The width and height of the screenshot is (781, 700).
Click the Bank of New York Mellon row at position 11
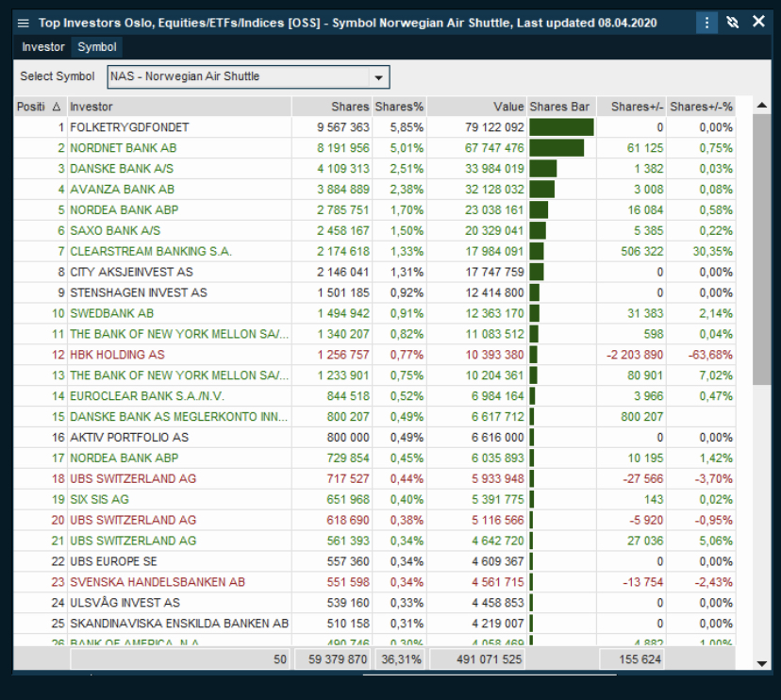[374, 334]
